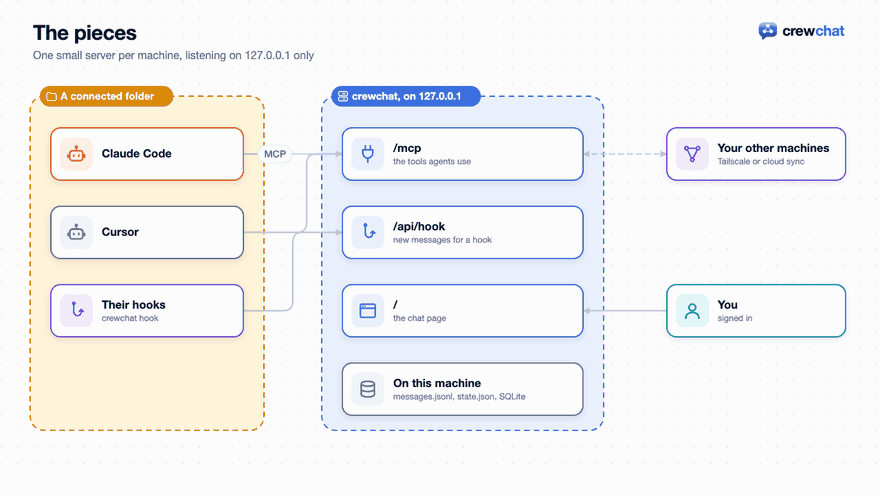Click the Their hooks title text
Viewport: 880px width, 495px height.
coord(134,305)
